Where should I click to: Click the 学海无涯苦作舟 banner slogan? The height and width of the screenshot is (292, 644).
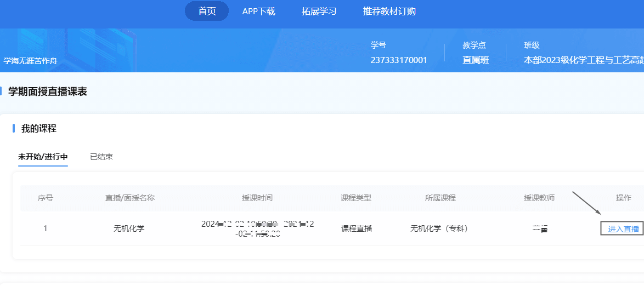click(30, 61)
